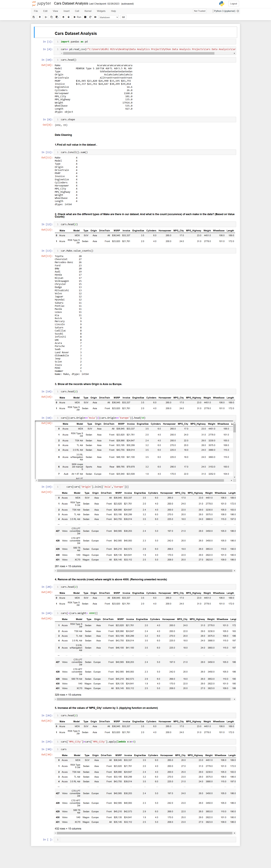The width and height of the screenshot is (271, 868).
Task: Move the selected cell up
Action: pos(63,17)
